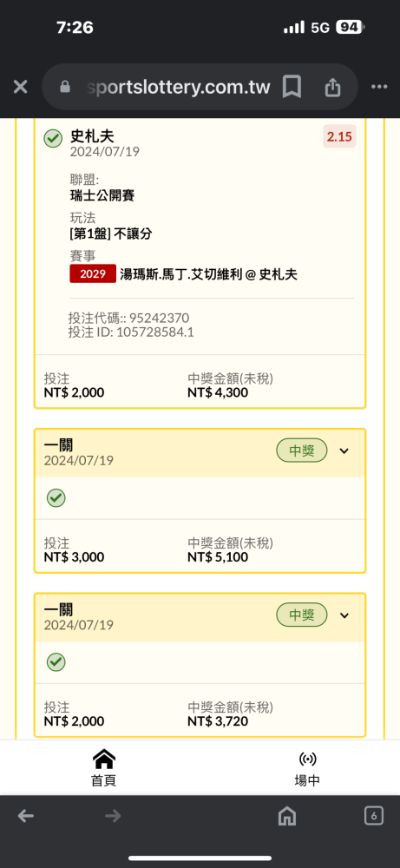Image resolution: width=400 pixels, height=868 pixels.
Task: Tap the green check in NT$ 3,000 bet
Action: click(x=56, y=497)
